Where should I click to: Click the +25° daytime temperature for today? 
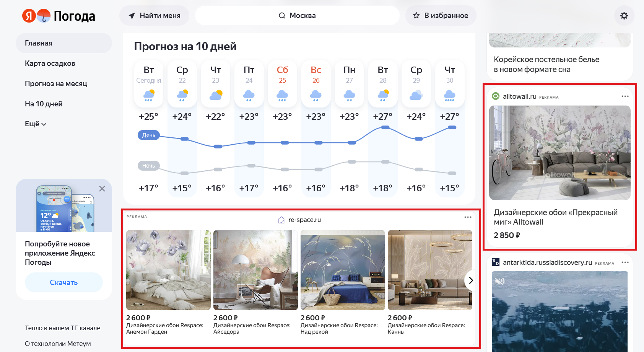(x=149, y=116)
